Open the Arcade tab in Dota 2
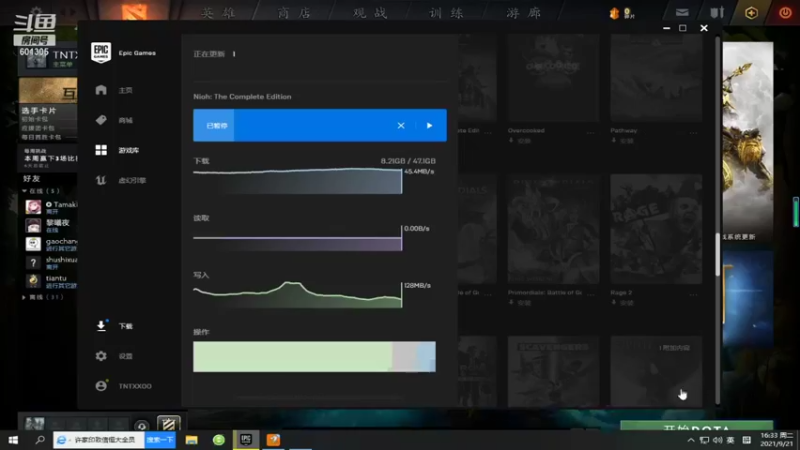Screen dimensions: 800x450 pos(523,13)
